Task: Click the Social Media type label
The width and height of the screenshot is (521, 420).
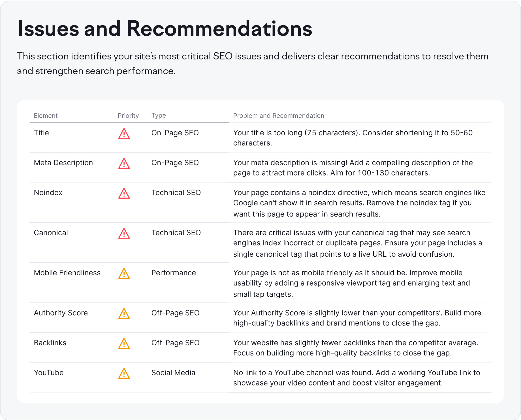Action: (x=173, y=373)
